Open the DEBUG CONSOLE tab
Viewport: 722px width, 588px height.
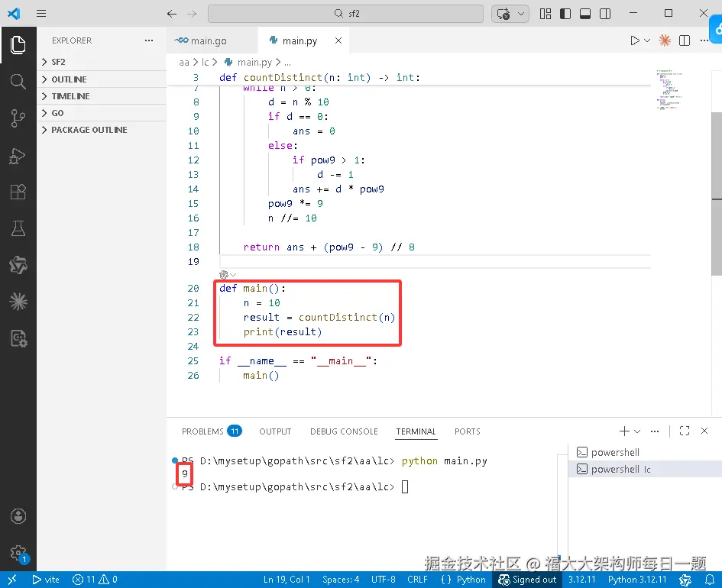[344, 431]
